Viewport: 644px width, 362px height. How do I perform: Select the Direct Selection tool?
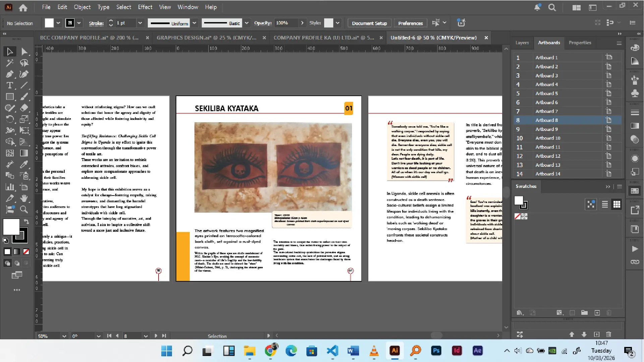[24, 52]
